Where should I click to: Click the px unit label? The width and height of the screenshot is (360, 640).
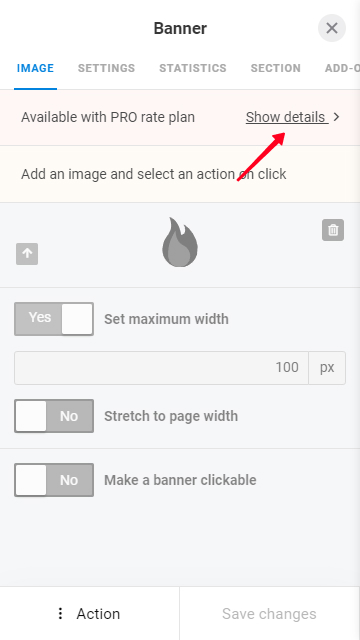327,367
